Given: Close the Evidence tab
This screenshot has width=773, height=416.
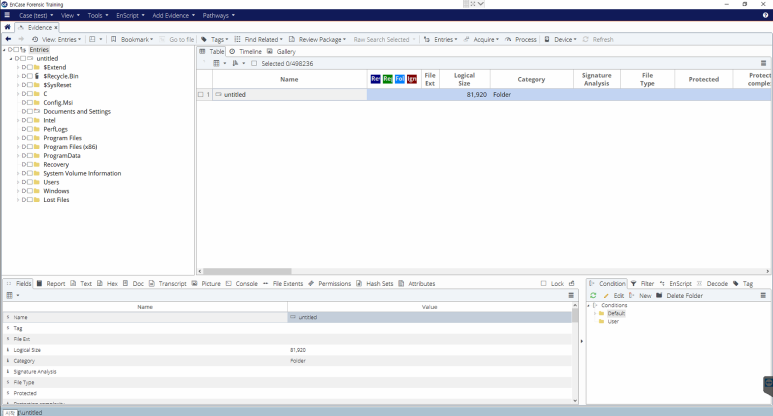Looking at the screenshot, I should 56,28.
